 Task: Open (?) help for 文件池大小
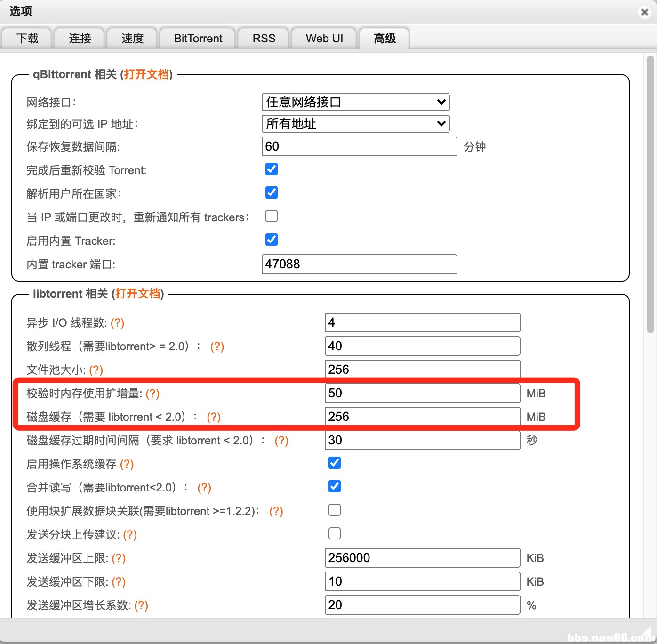pyautogui.click(x=96, y=370)
